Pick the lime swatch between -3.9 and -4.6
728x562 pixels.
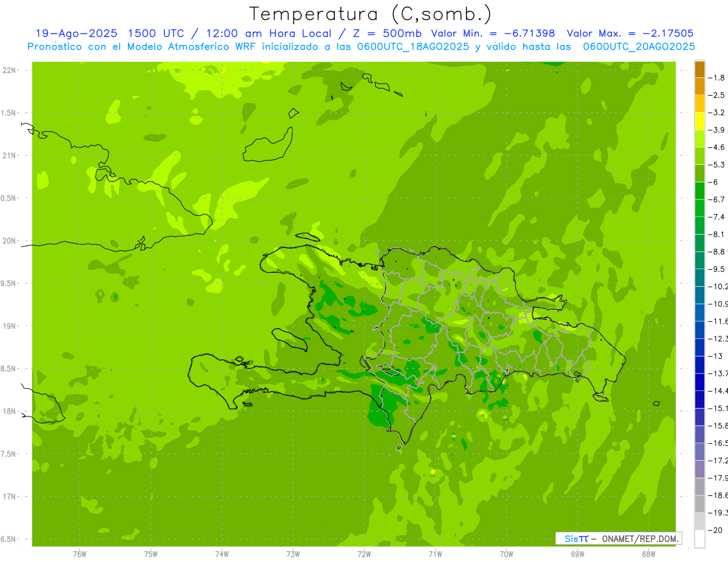point(699,139)
